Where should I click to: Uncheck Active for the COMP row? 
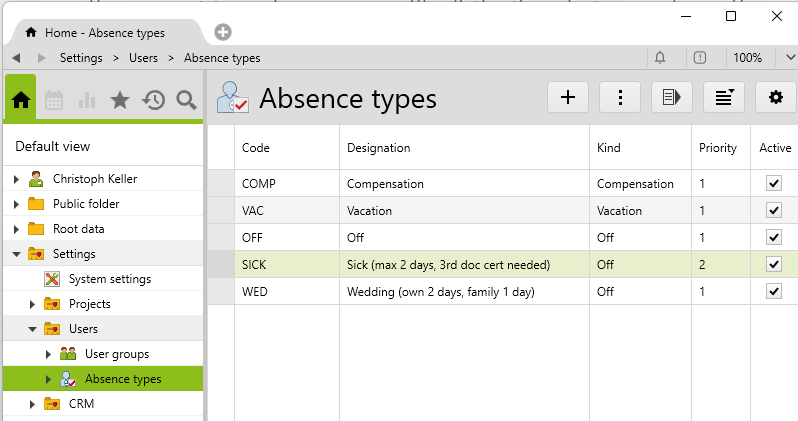(773, 184)
